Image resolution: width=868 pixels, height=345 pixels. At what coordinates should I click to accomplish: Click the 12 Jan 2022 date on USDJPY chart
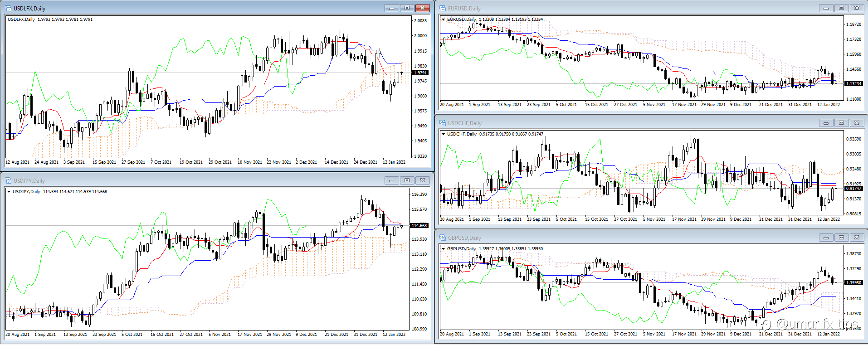(x=394, y=335)
